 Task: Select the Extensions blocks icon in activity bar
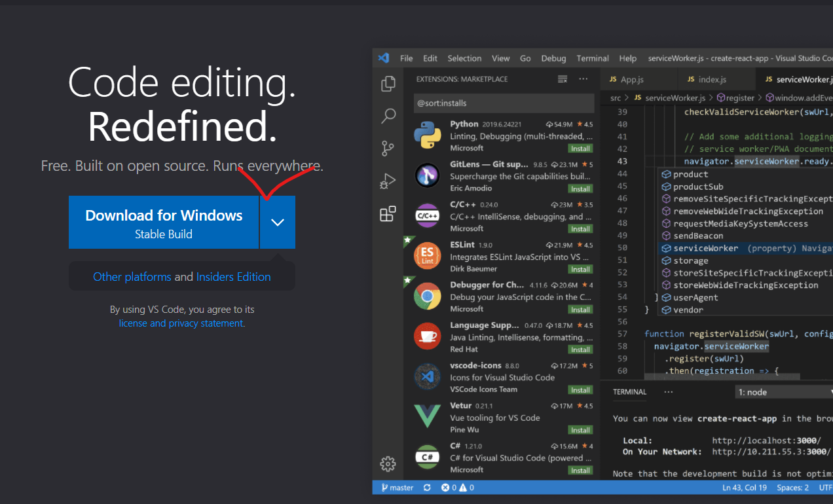click(x=388, y=213)
